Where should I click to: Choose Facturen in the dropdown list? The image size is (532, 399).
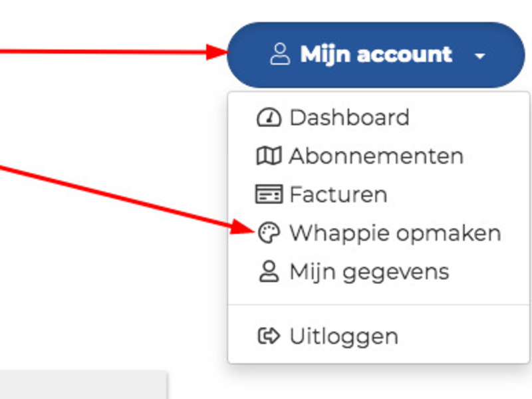pos(378,194)
